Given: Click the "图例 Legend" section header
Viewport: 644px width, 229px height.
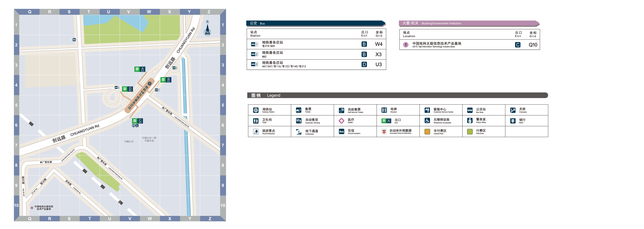Looking at the screenshot, I should (x=398, y=95).
